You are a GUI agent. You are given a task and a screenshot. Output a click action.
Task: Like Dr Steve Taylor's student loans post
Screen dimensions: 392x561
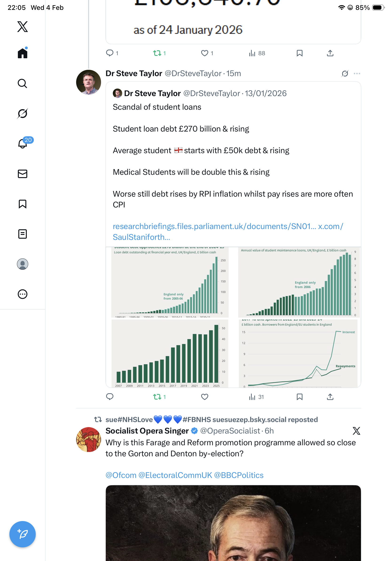click(204, 397)
